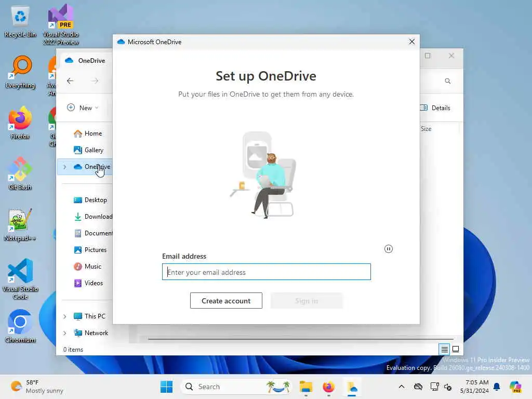Click the disabled Sign in button
Viewport: 532px width, 399px height.
pos(307,301)
